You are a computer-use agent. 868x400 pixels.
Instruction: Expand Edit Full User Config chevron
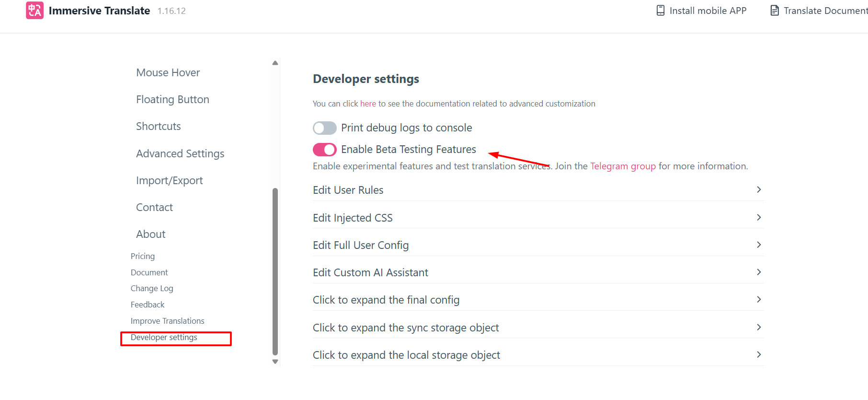coord(759,245)
